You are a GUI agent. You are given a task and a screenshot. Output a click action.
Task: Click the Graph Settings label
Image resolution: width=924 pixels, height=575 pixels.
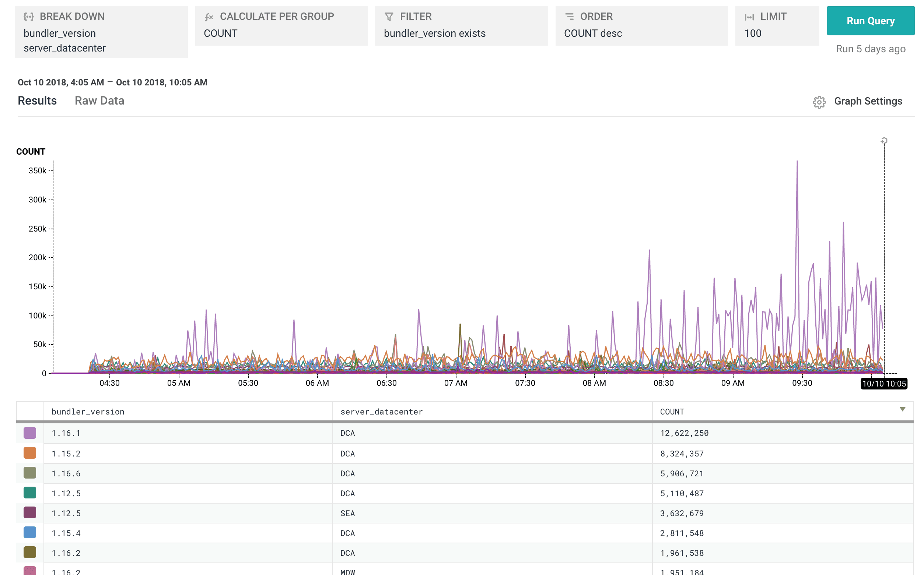click(868, 101)
